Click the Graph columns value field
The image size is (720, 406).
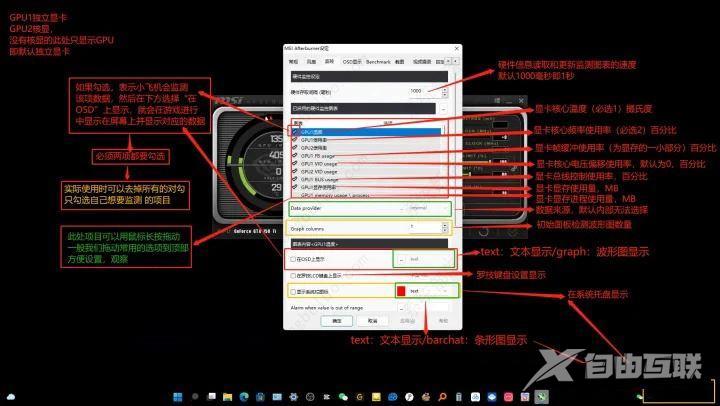425,228
